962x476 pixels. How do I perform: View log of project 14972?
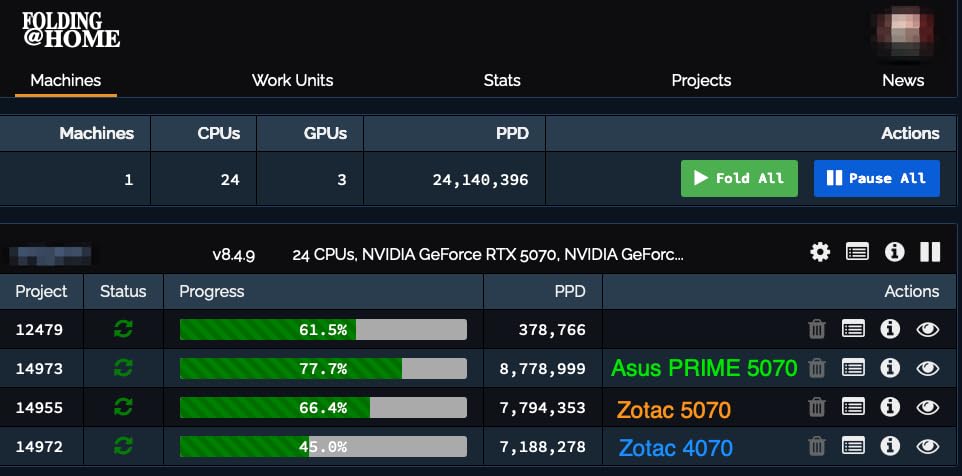(x=853, y=447)
